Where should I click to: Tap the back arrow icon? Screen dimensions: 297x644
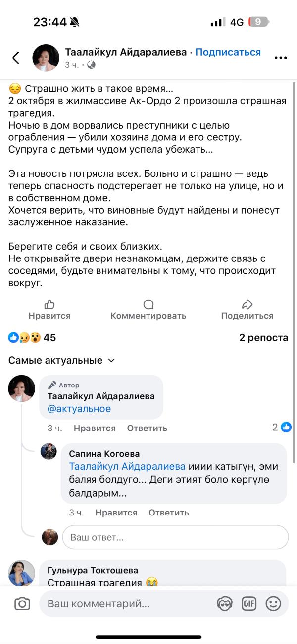click(x=16, y=58)
